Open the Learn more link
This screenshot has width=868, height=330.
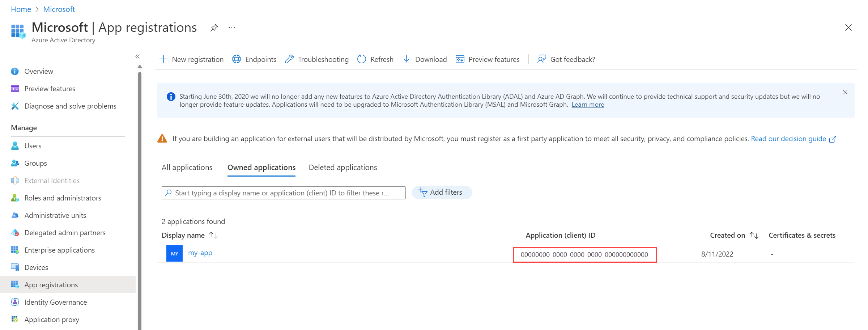pyautogui.click(x=588, y=105)
